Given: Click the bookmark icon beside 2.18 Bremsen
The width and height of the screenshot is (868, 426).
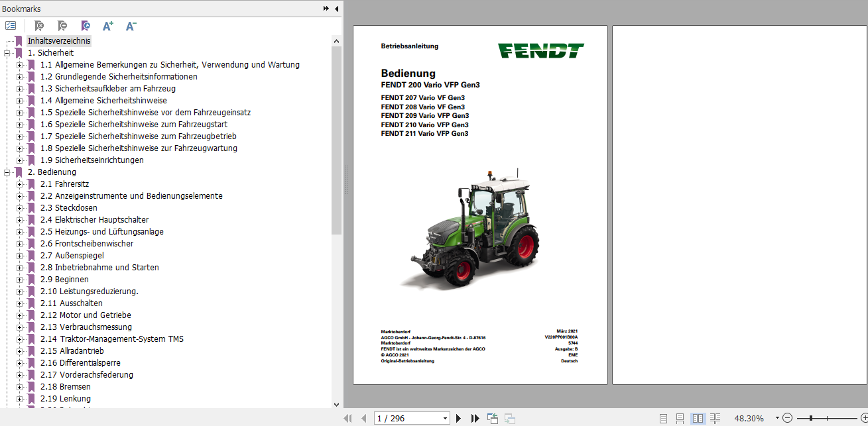Looking at the screenshot, I should tap(31, 387).
